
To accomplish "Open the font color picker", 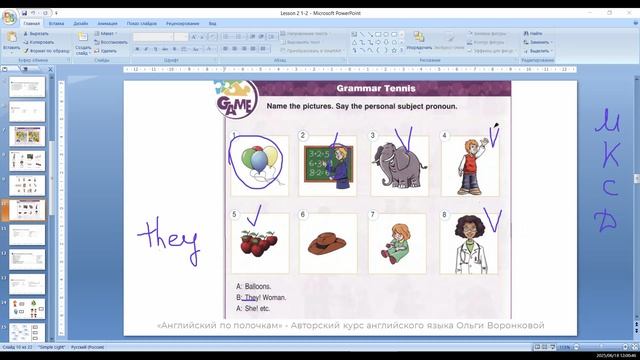I will pos(210,49).
